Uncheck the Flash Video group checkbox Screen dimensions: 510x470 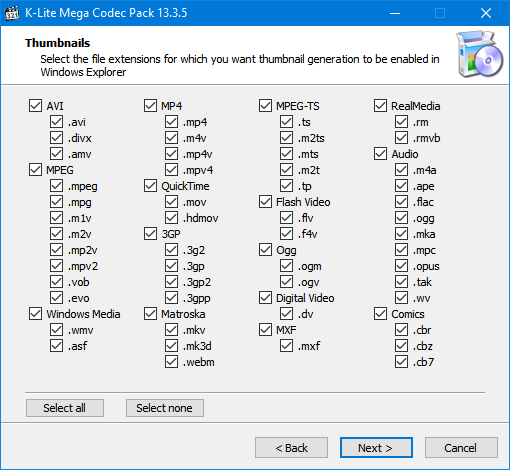pos(265,202)
